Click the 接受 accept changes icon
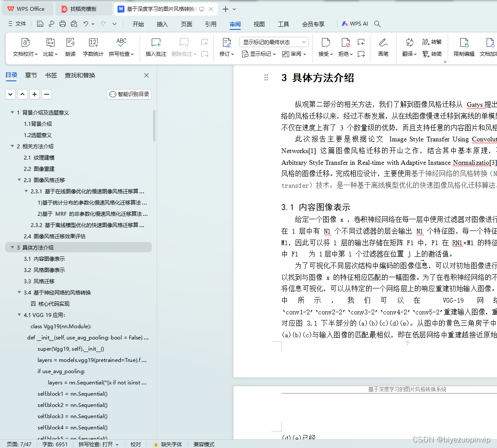497x448 pixels. pos(325,42)
